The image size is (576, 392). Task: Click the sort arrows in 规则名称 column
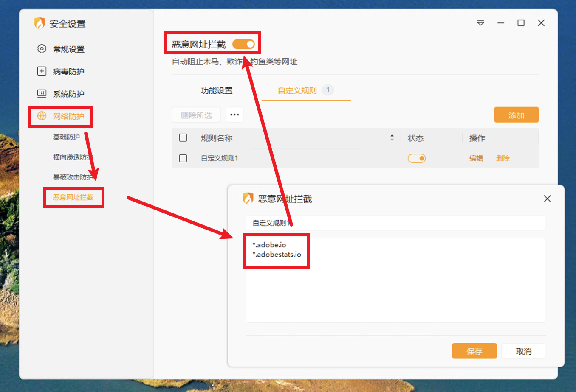point(392,138)
